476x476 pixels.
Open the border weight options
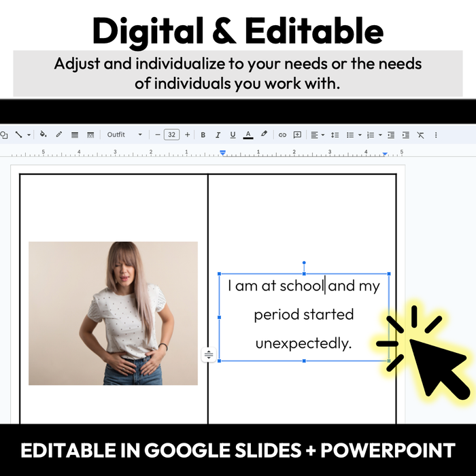pyautogui.click(x=75, y=135)
